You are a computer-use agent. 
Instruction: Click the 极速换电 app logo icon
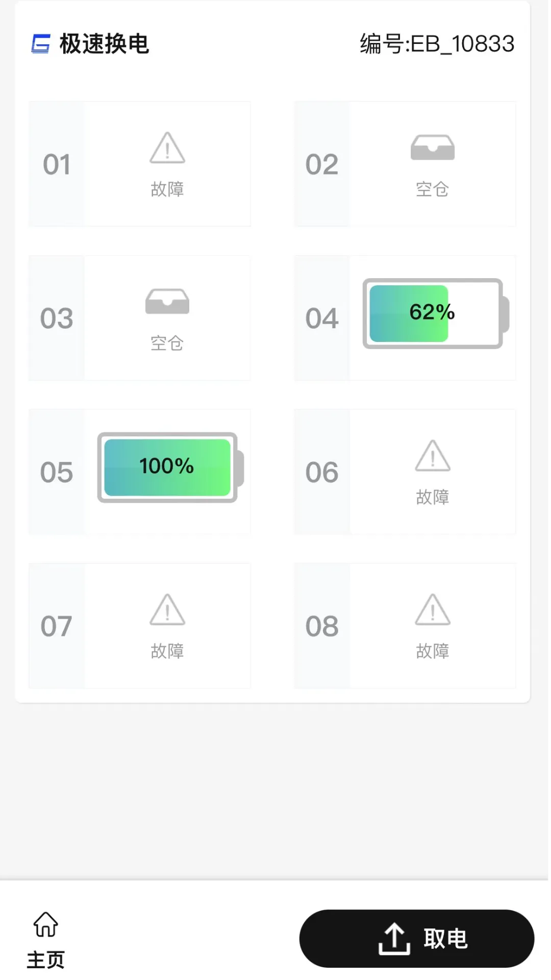[41, 44]
